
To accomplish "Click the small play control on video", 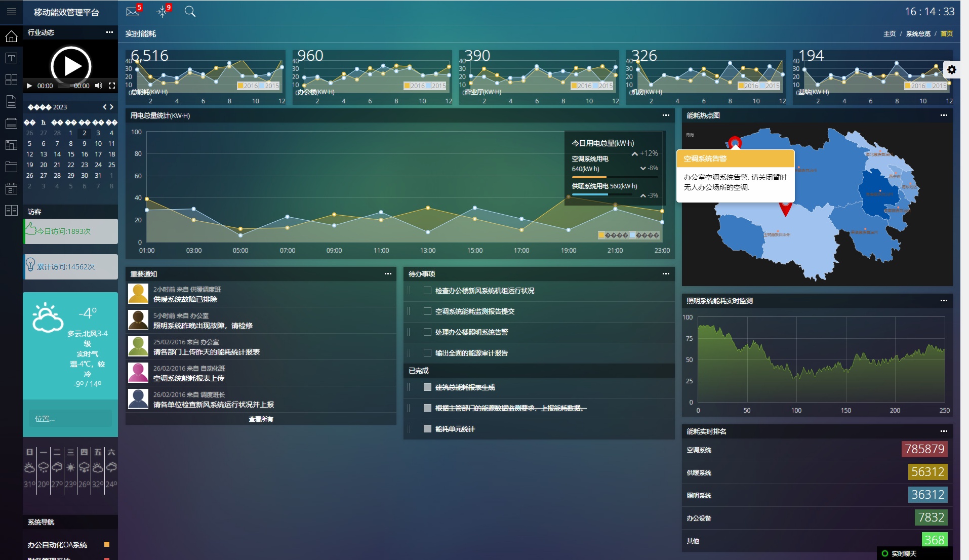I will point(29,86).
